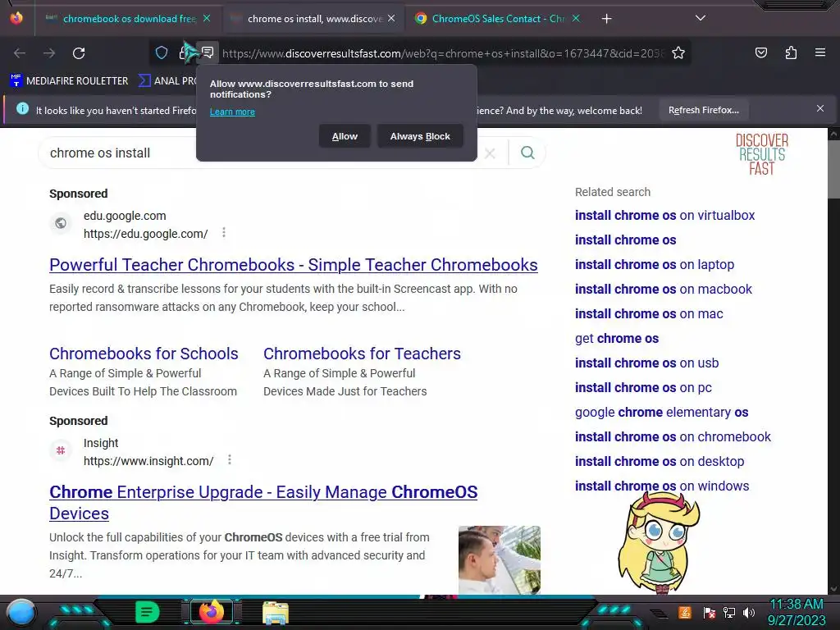Click the page vertical scrollbar
840x630 pixels.
click(833, 168)
